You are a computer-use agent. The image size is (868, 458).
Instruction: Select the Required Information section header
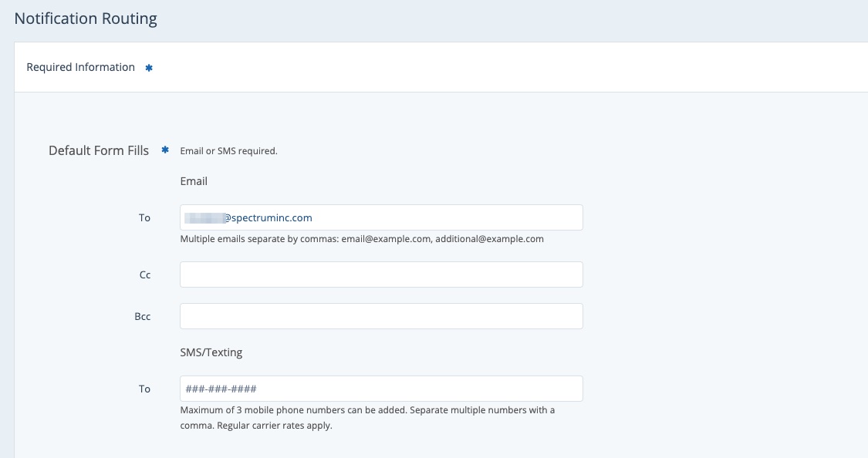pyautogui.click(x=80, y=67)
